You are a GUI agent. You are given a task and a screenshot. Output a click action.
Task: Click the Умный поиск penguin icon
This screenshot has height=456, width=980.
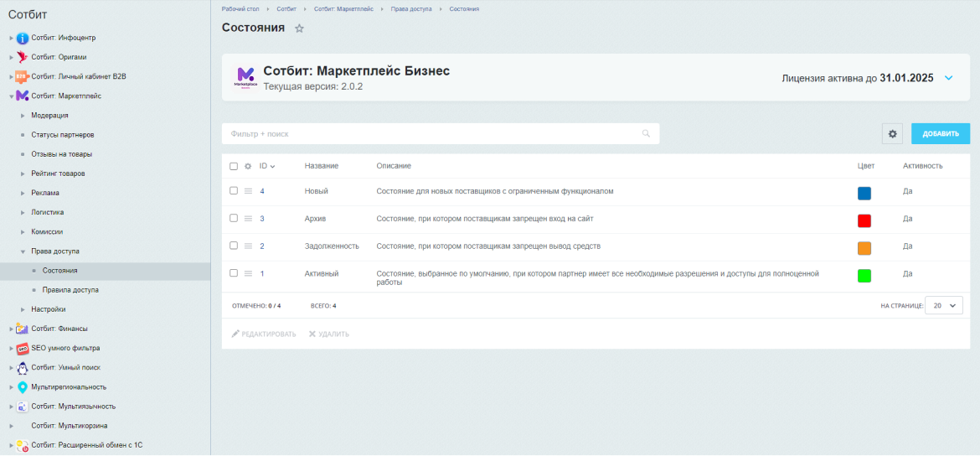coord(23,367)
